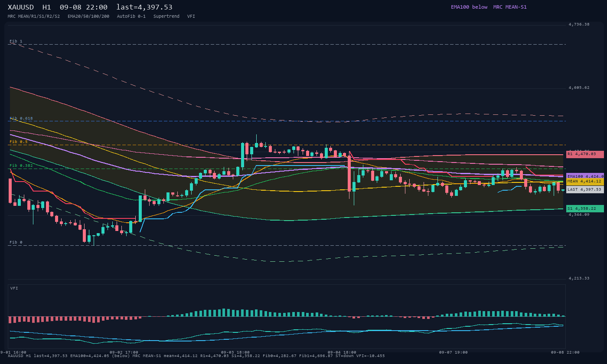This screenshot has width=607, height=364.
Task: Click the 4,736.38 price axis label
Action: [579, 24]
